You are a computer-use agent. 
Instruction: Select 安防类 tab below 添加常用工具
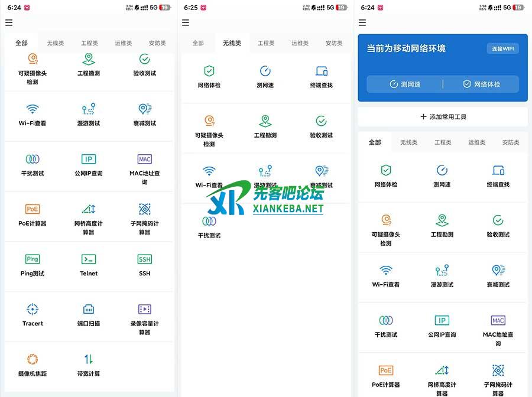[510, 142]
